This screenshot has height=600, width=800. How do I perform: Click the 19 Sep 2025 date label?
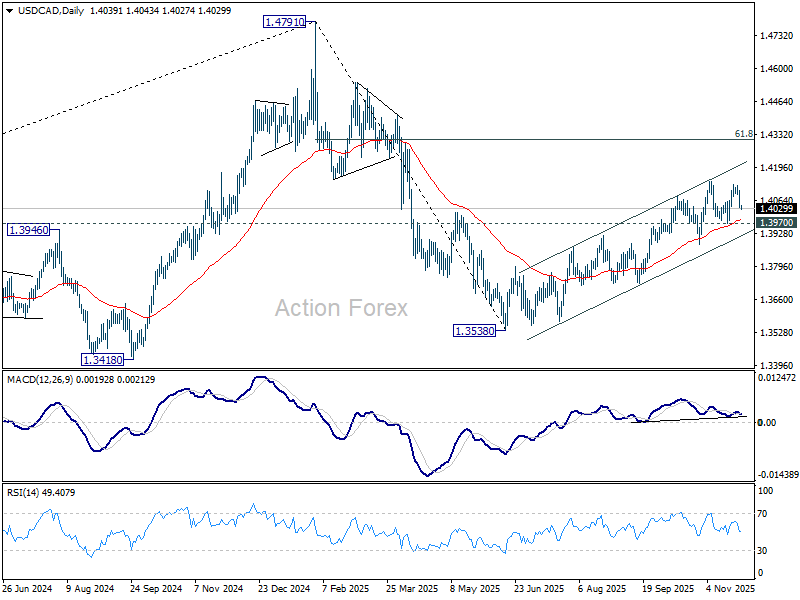(x=668, y=588)
